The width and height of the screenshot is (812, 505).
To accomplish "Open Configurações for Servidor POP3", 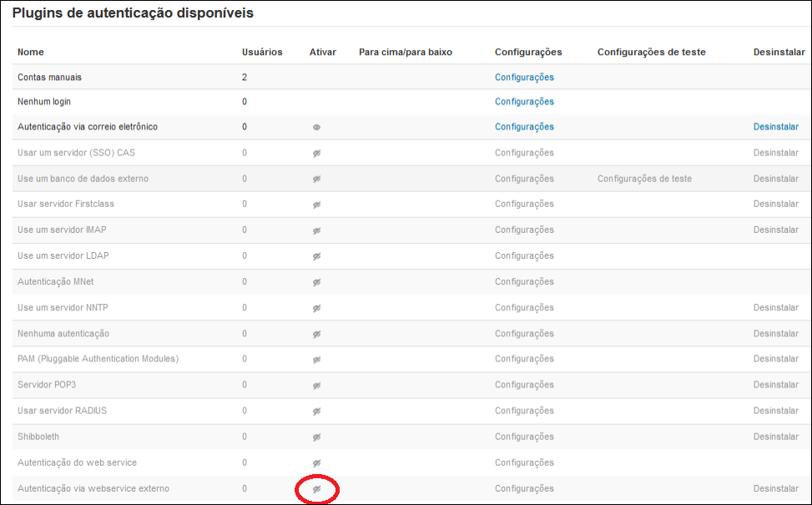I will 524,384.
